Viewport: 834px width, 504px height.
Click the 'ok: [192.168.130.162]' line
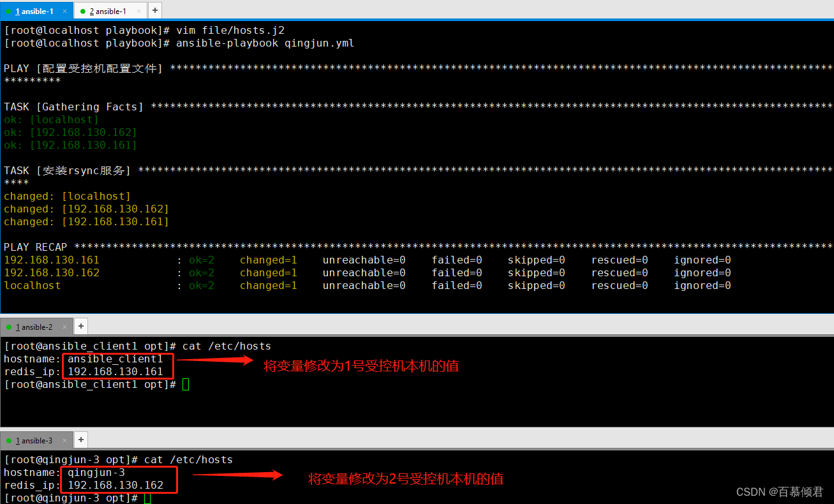tap(70, 133)
